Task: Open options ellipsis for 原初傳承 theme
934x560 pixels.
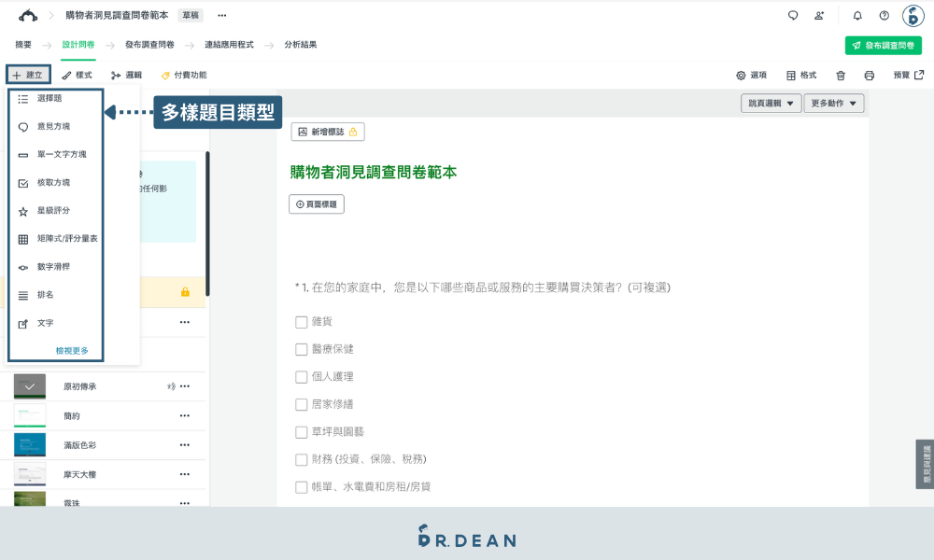Action: pos(185,386)
